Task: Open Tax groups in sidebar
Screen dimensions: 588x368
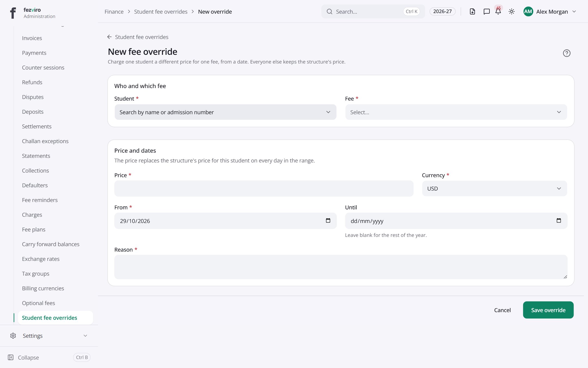Action: tap(36, 273)
